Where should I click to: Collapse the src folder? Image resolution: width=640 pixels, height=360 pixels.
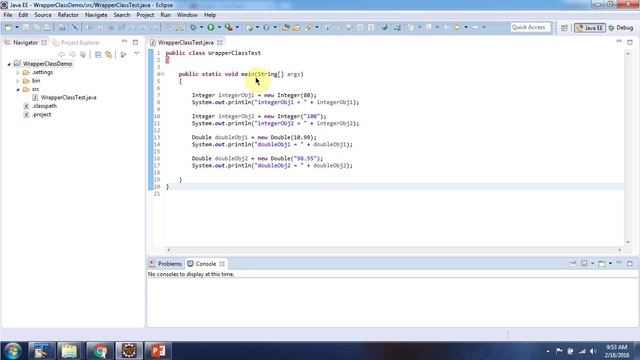(x=18, y=89)
